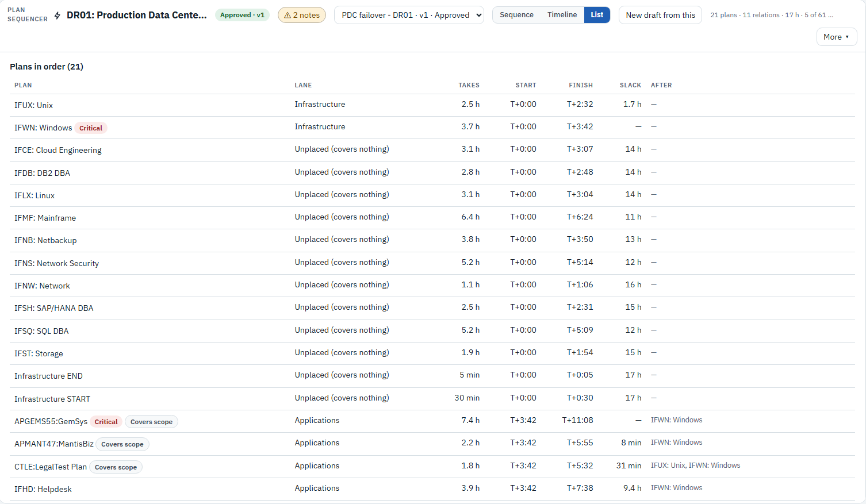The image size is (866, 504).
Task: Click Covers scope tag on APGEMS55:GemSys
Action: (151, 422)
